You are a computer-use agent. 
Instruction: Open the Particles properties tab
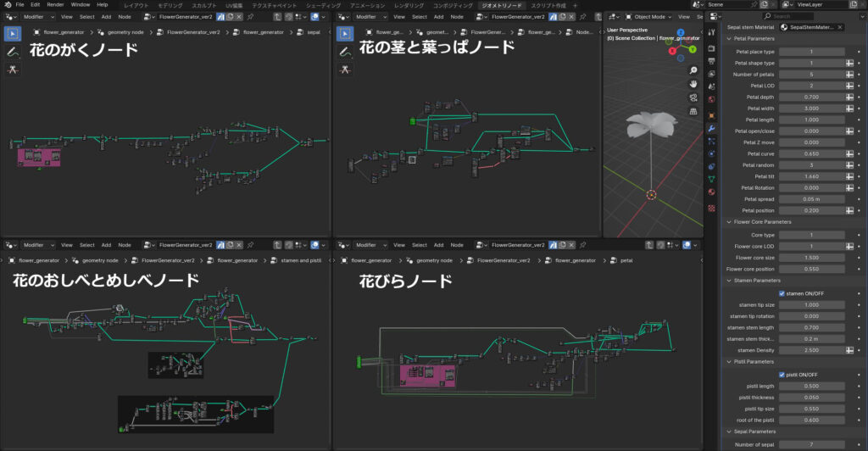tap(712, 141)
